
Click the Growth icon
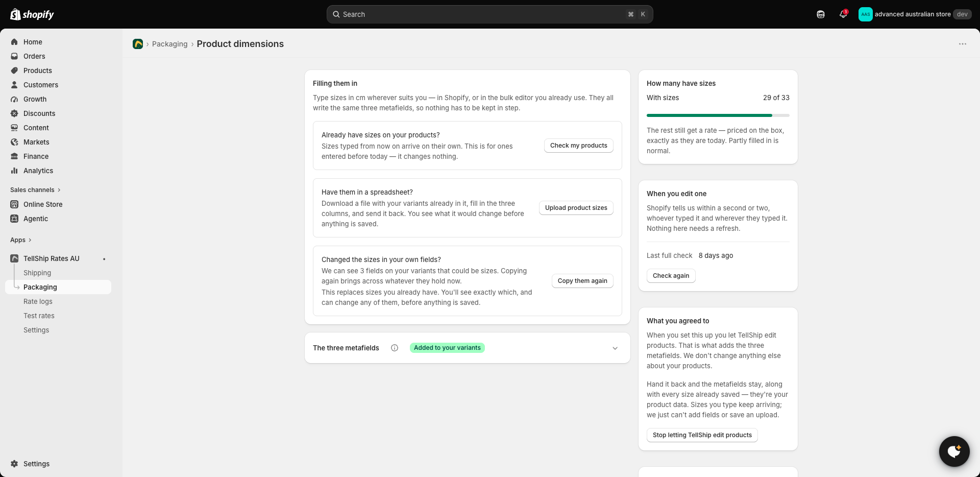[14, 99]
